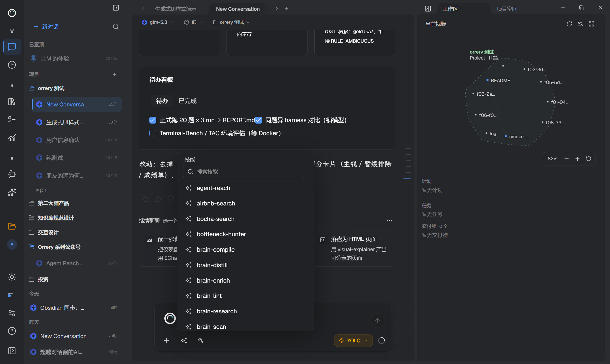Open help question mark icon
This screenshot has width=610, height=364.
click(12, 331)
